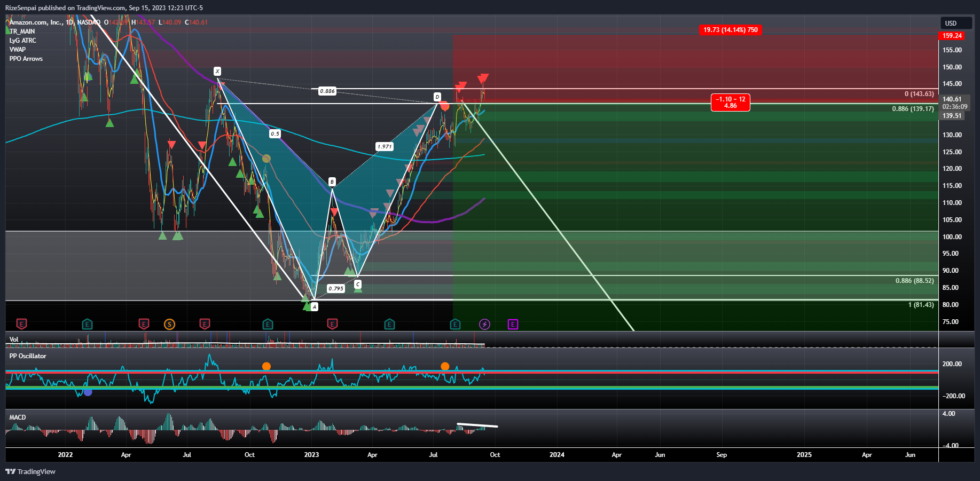The width and height of the screenshot is (980, 481).
Task: Click the 0 (143.63) Fibonacci level label
Action: tap(919, 94)
